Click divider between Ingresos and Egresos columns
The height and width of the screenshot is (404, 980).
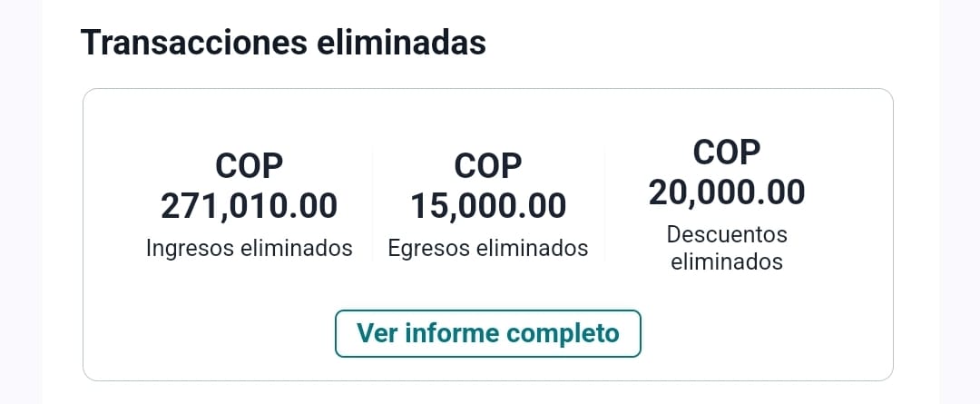pos(373,206)
